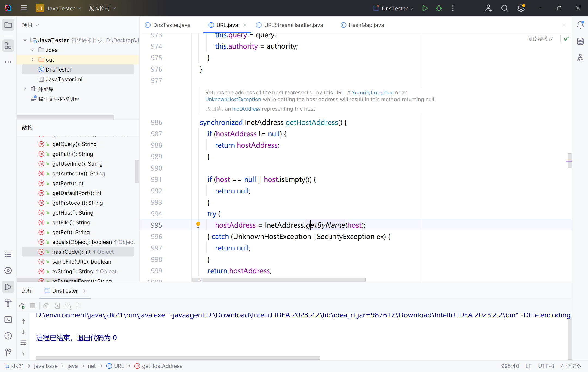Toggle the Structure tool window icon
This screenshot has height=372, width=588.
[8, 46]
